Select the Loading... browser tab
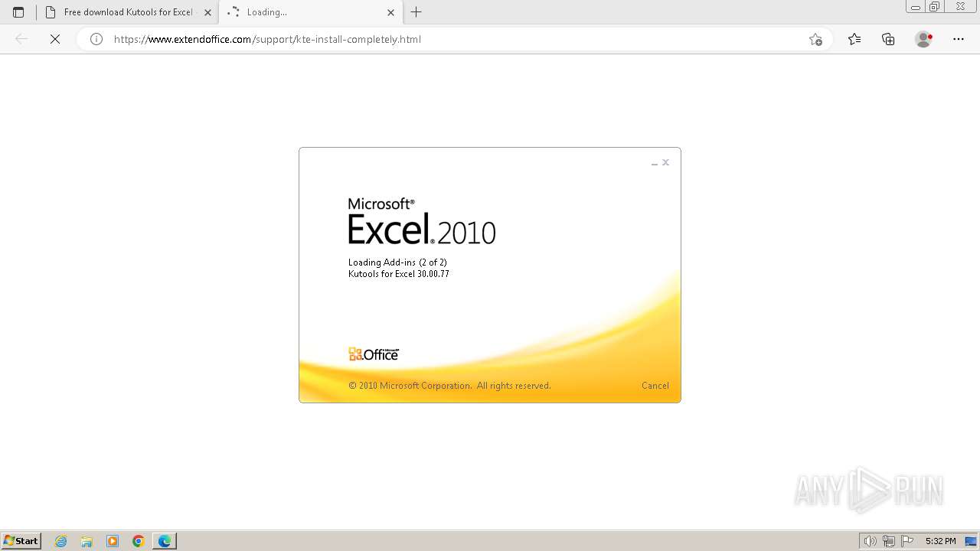 pyautogui.click(x=310, y=12)
